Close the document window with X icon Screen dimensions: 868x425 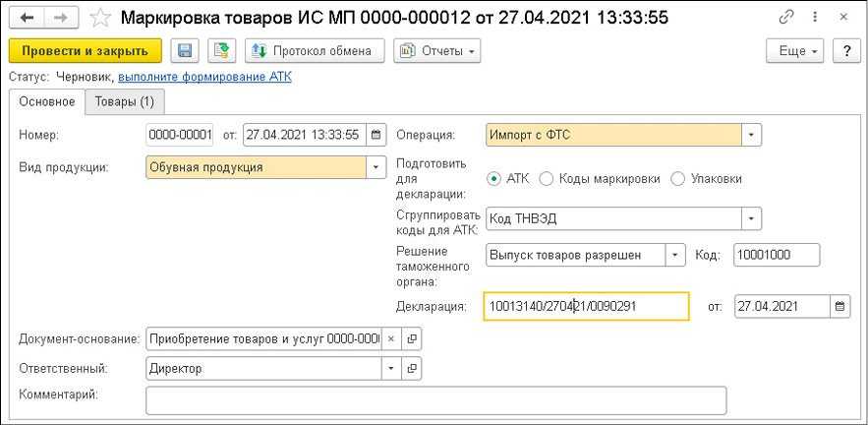(843, 18)
